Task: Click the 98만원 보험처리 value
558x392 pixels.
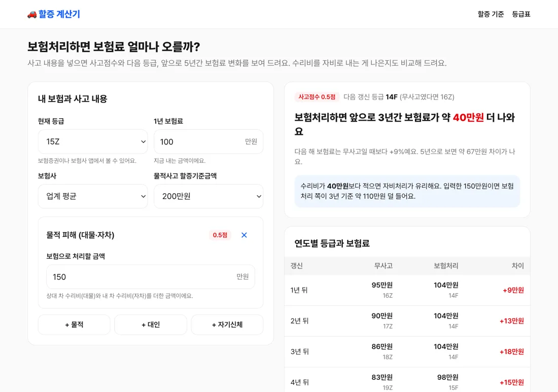Action: click(448, 377)
